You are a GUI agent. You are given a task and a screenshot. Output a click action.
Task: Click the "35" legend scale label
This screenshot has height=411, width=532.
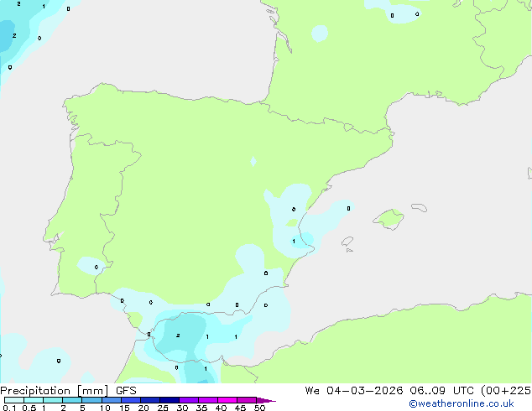pos(201,408)
